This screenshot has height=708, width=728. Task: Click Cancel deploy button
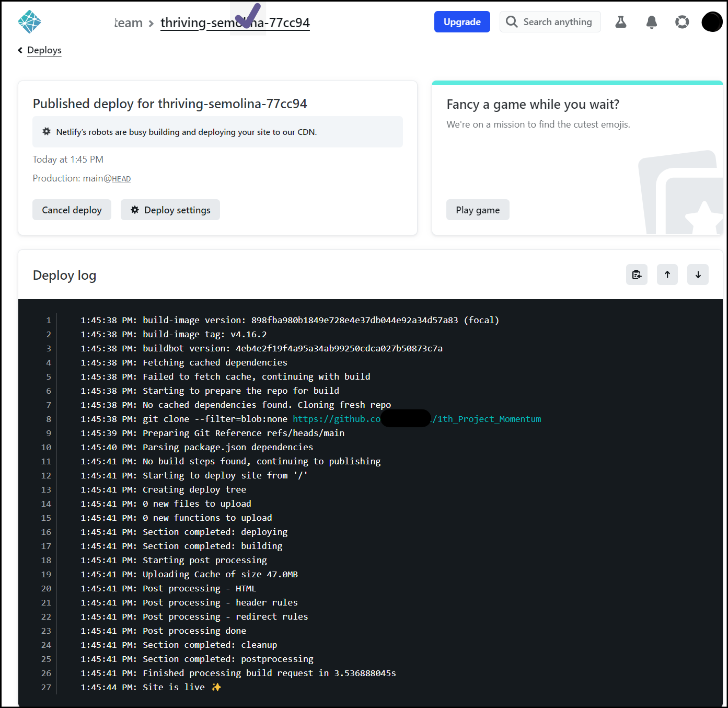click(x=72, y=210)
